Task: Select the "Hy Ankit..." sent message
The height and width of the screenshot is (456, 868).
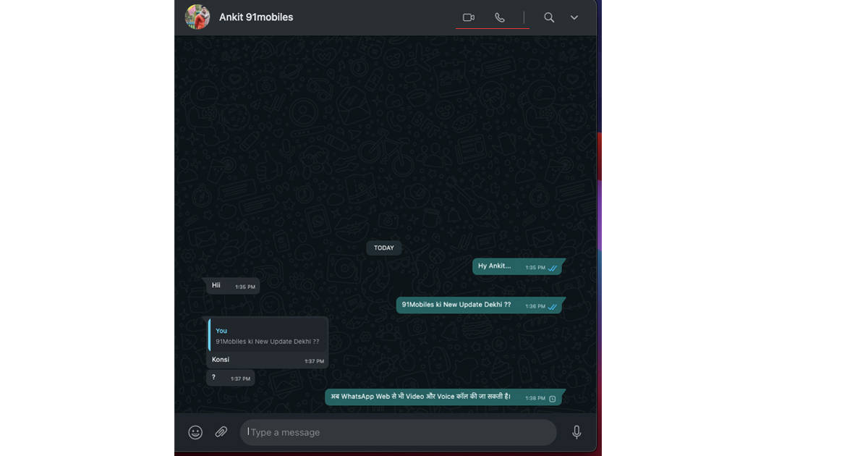Action: point(495,266)
